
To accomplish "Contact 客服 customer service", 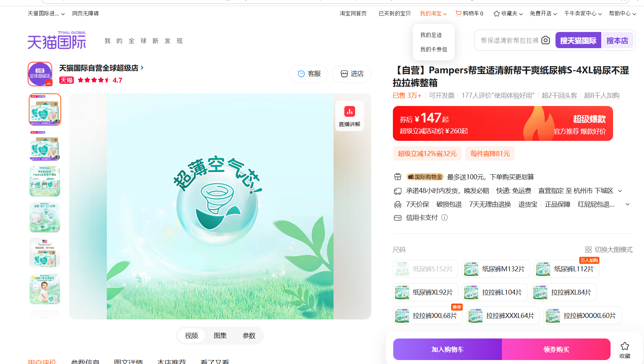I will (x=309, y=74).
